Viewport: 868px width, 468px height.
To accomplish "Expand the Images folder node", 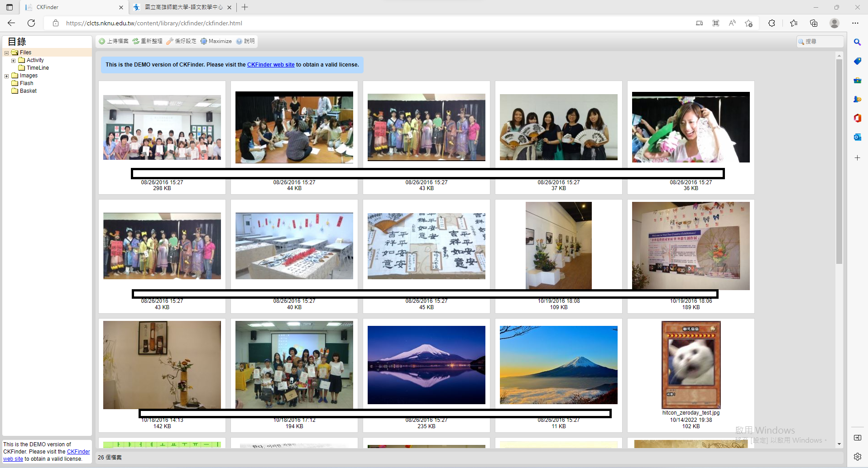I will (x=6, y=76).
